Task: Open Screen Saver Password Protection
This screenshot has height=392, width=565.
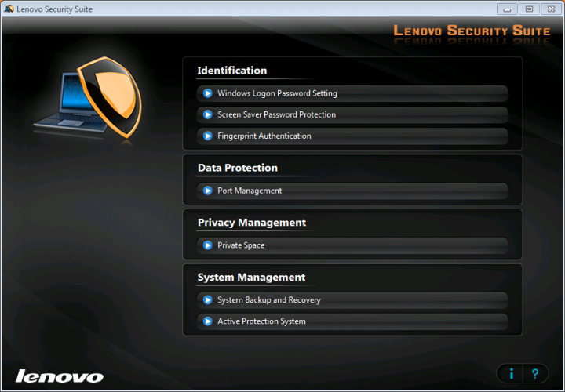Action: tap(352, 114)
